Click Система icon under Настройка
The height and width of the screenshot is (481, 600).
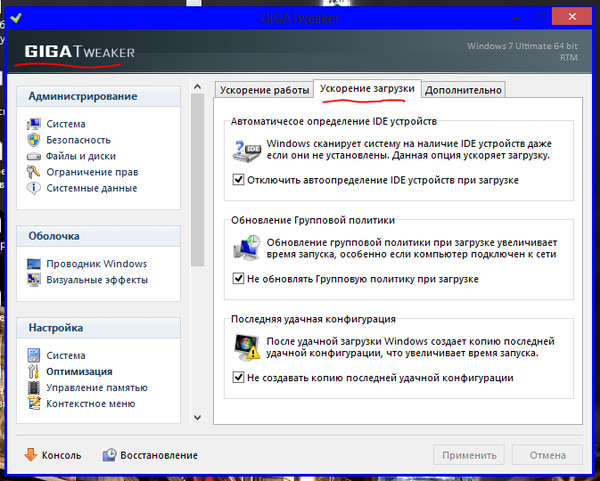coord(34,355)
